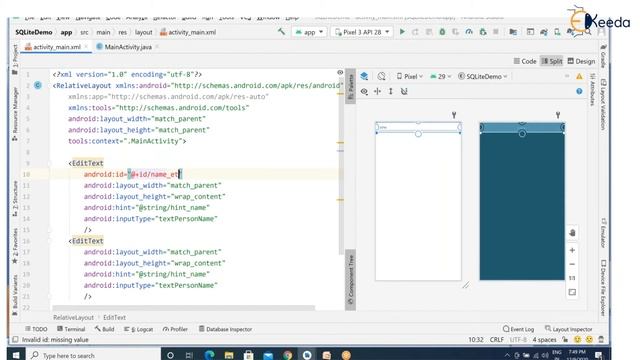The image size is (640, 360).
Task: Open the Palette side panel
Action: click(x=350, y=87)
